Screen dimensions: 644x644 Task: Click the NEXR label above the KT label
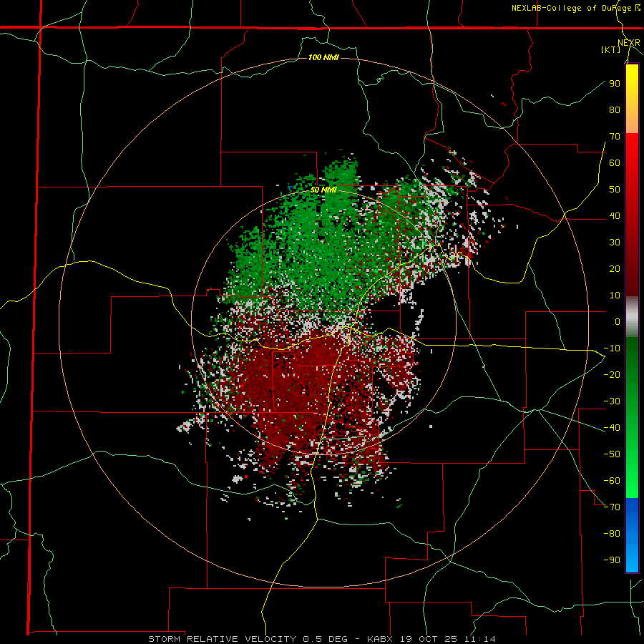629,43
